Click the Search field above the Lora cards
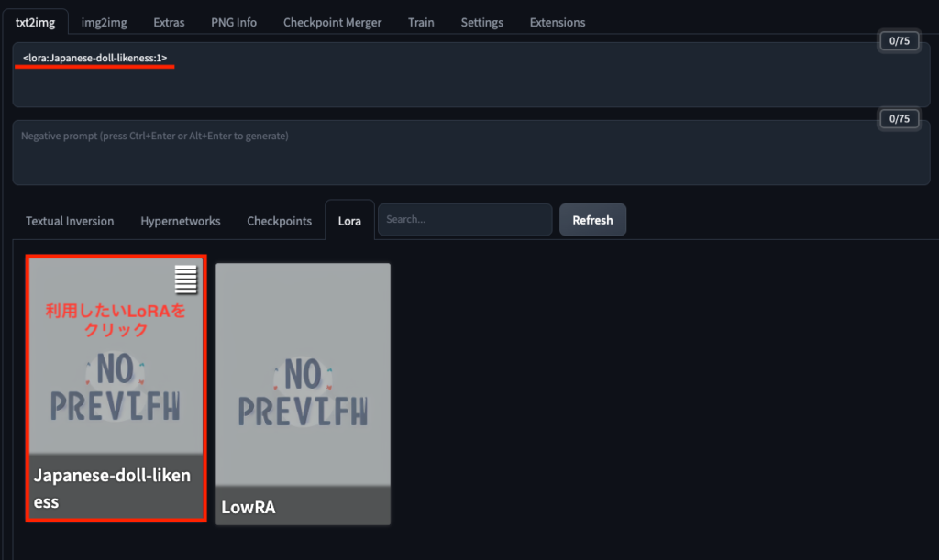Screen dimensions: 939x560 click(x=464, y=220)
